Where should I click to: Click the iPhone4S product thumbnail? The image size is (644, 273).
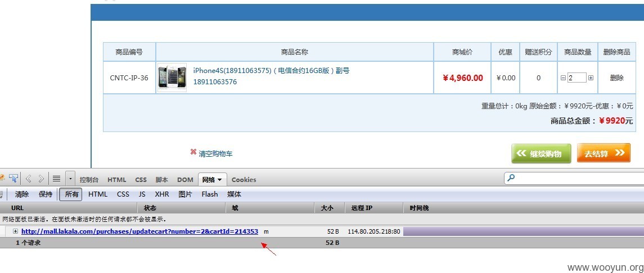pyautogui.click(x=172, y=78)
